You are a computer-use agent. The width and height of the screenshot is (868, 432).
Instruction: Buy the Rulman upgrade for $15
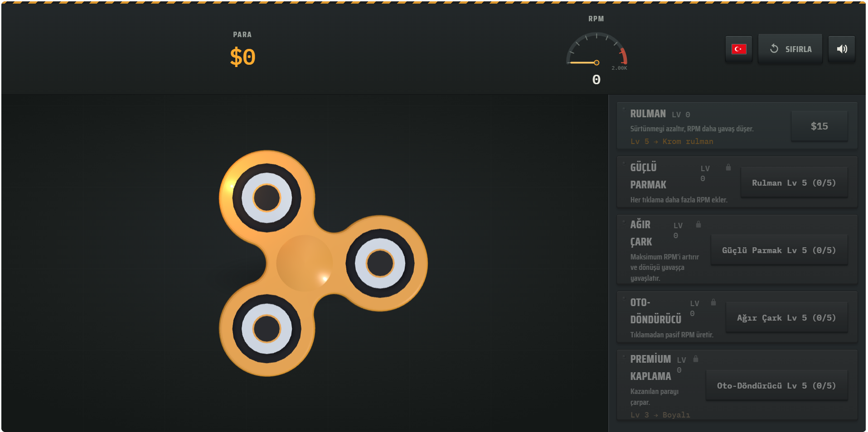pyautogui.click(x=819, y=126)
